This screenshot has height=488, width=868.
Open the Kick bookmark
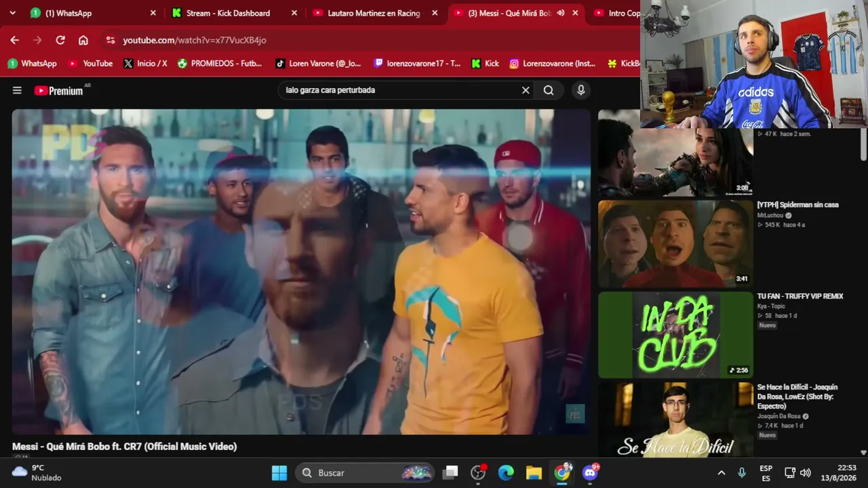pyautogui.click(x=485, y=63)
